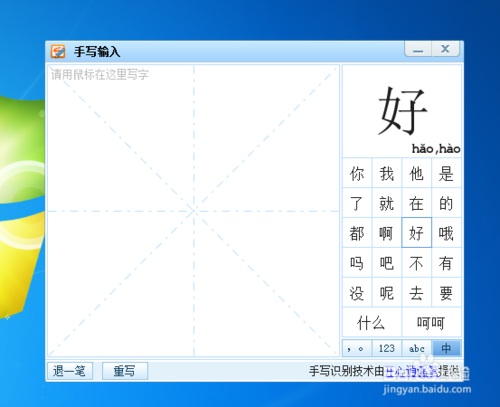Viewport: 500px width, 407px height.
Task: Insert the phrase 呵呵
Action: pos(432,322)
